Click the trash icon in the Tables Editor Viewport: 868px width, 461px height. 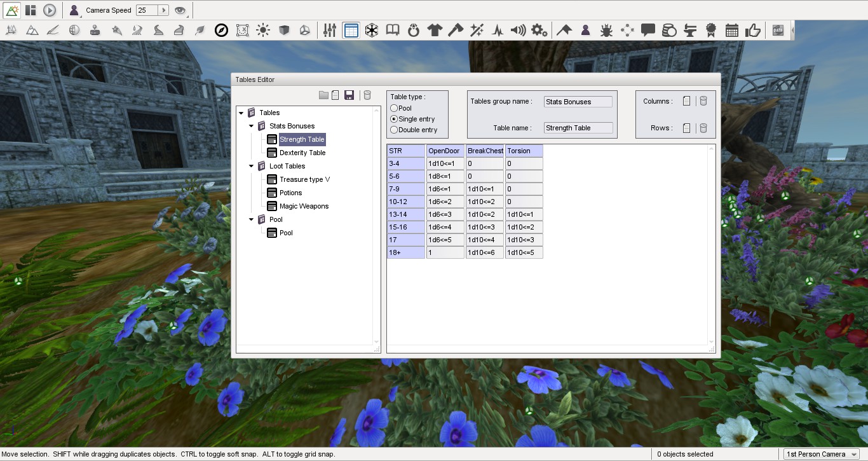pyautogui.click(x=367, y=94)
